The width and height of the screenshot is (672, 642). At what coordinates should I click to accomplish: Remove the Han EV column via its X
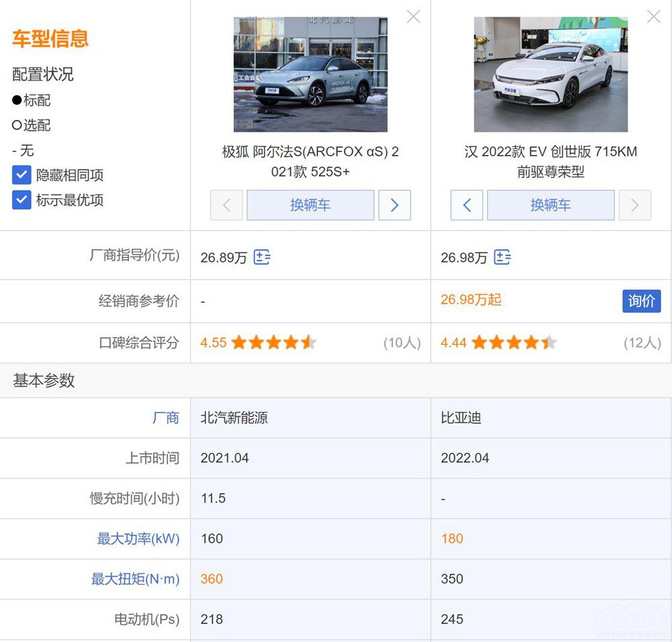click(x=654, y=17)
